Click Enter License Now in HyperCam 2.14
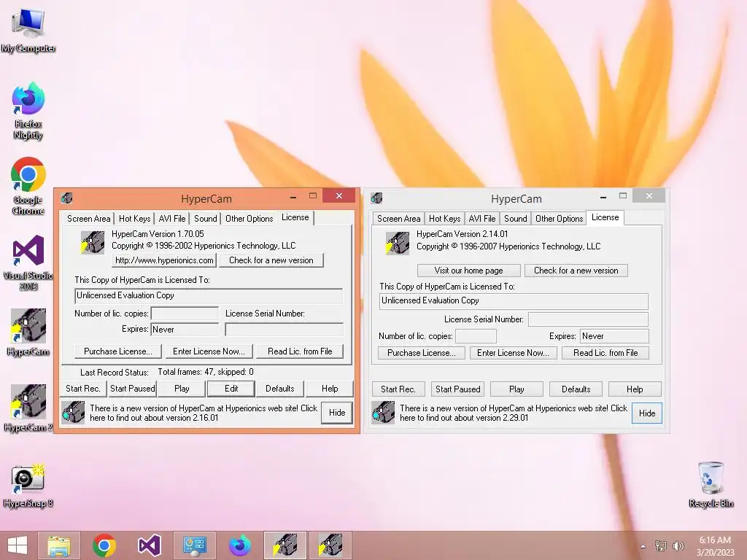Screen dimensions: 747x560 [x=513, y=353]
